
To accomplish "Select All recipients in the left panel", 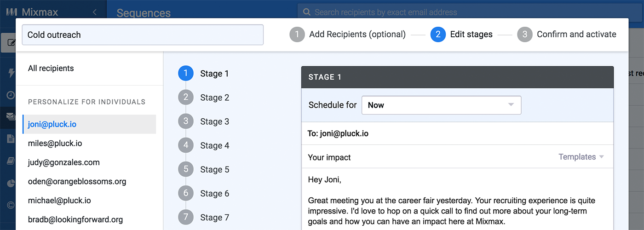I will pyautogui.click(x=51, y=68).
